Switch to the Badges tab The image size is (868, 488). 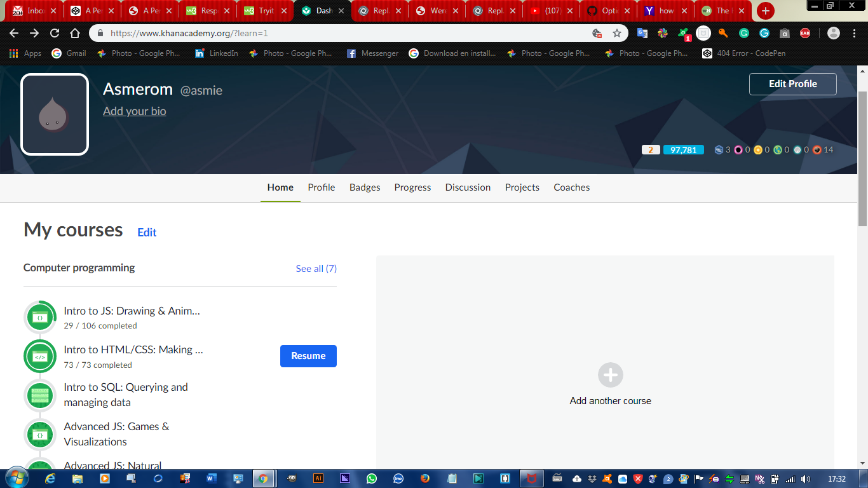[x=365, y=187]
